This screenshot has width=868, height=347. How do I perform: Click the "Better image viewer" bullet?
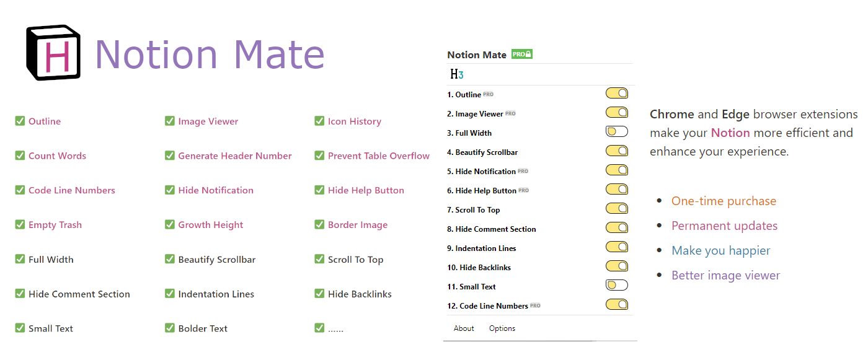point(725,275)
